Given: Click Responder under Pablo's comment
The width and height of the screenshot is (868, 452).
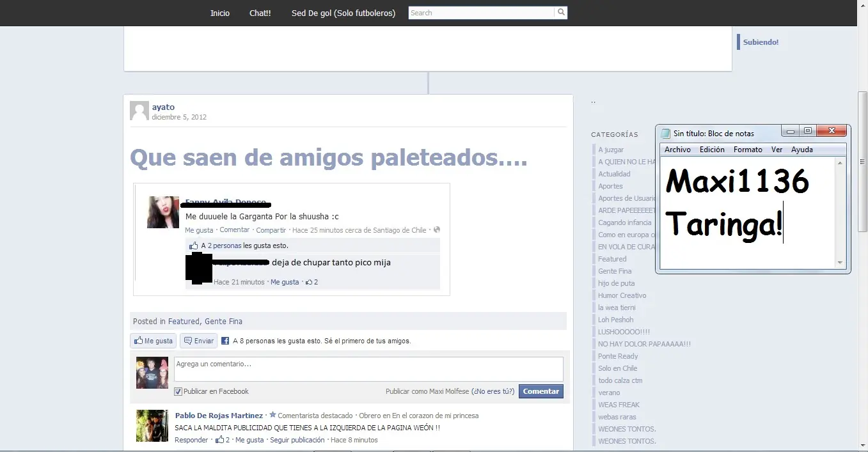Looking at the screenshot, I should 191,440.
